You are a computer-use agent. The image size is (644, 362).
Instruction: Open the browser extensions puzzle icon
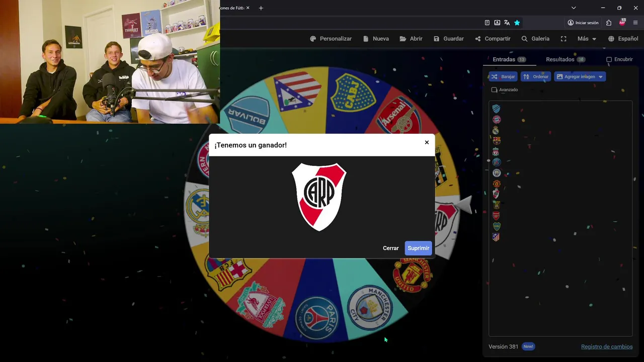click(609, 23)
